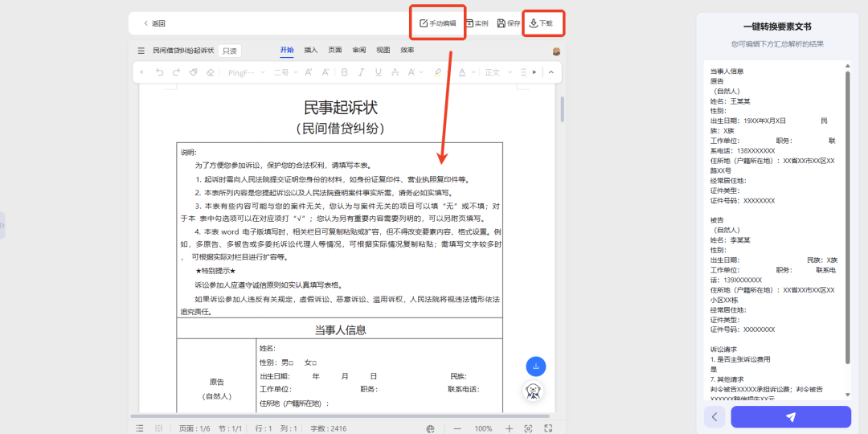Click the eraser clear-format icon
Viewport: 868px width, 434px height.
[210, 72]
